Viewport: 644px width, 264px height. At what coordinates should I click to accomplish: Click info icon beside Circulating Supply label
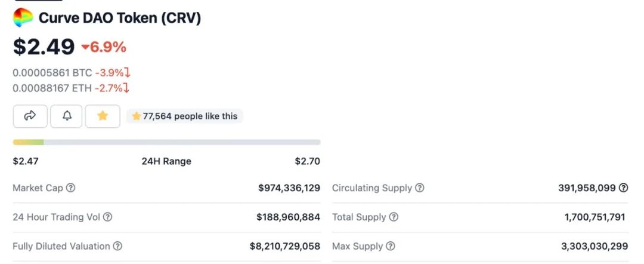(x=420, y=188)
